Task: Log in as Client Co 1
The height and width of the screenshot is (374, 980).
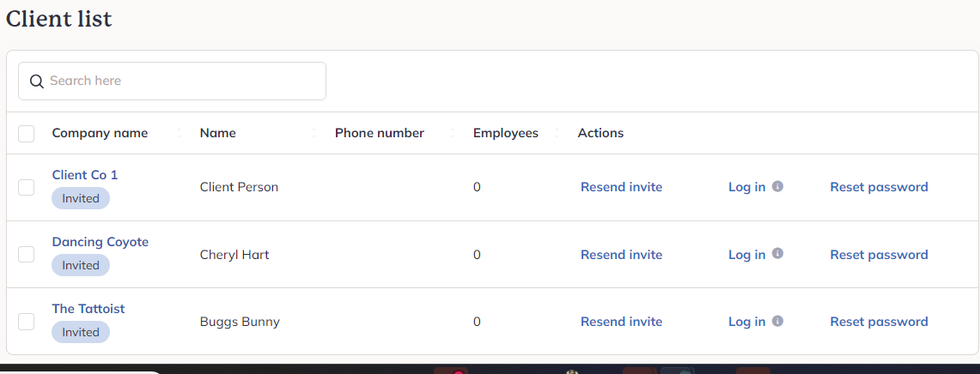Action: click(x=746, y=187)
